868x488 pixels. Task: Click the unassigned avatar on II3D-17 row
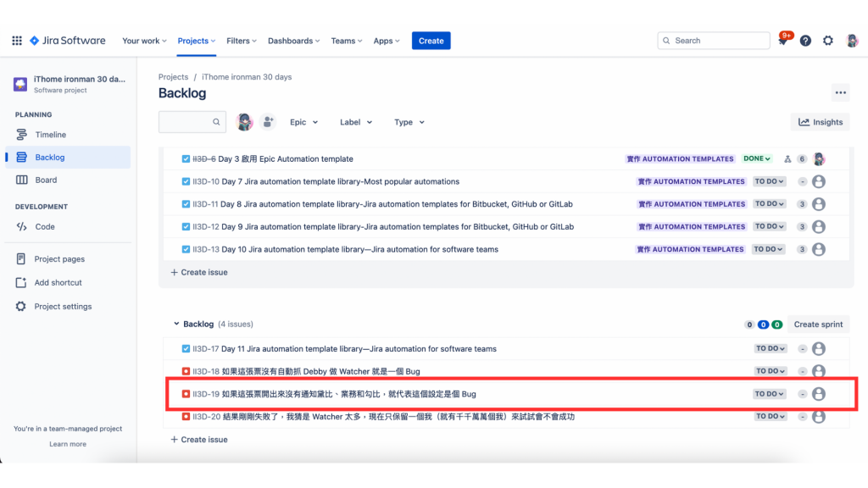click(819, 348)
